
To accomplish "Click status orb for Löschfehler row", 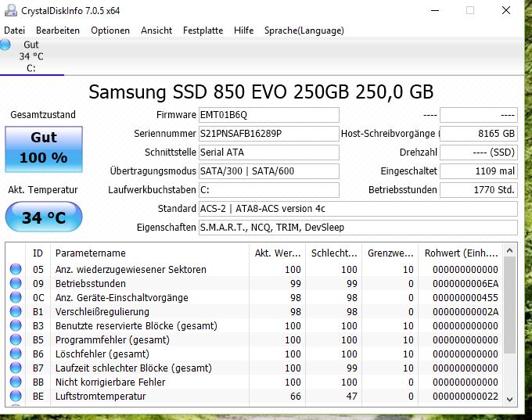I will click(16, 354).
